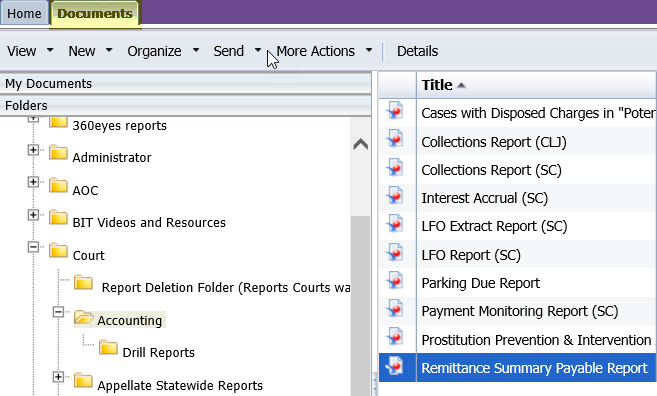Click the View dropdown arrow
Image resolution: width=657 pixels, height=396 pixels.
click(50, 50)
